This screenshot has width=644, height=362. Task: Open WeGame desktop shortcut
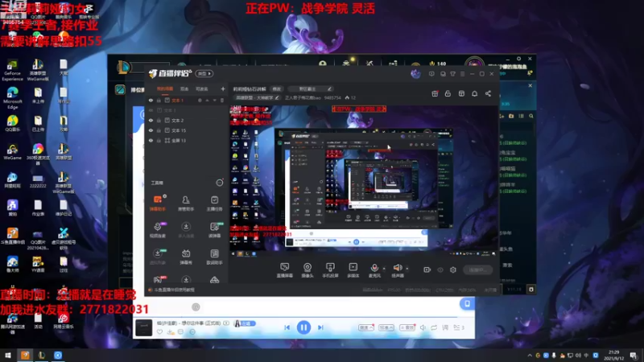pos(12,152)
